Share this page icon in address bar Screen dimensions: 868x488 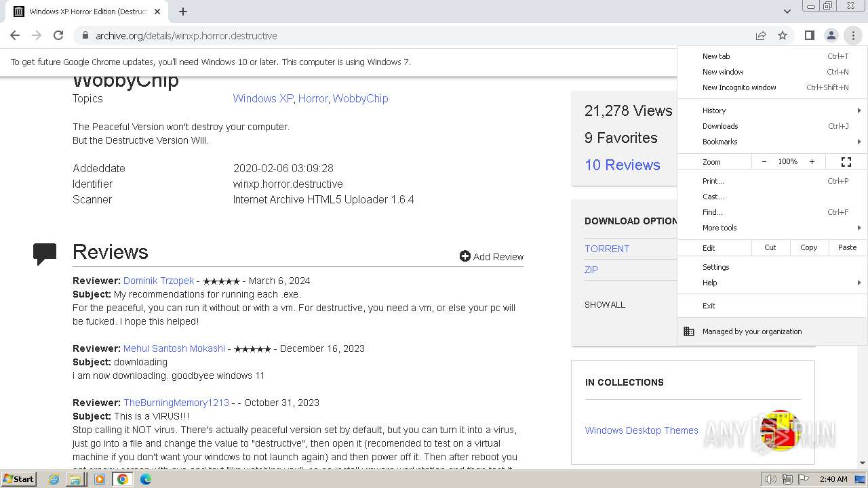point(761,35)
